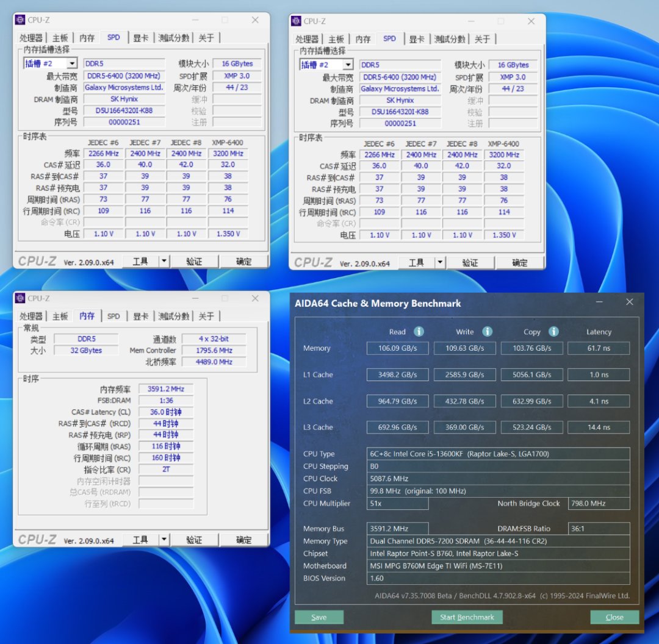This screenshot has width=659, height=644.
Task: Open 显卡 tab in top-left CPU-Z
Action: pyautogui.click(x=141, y=38)
